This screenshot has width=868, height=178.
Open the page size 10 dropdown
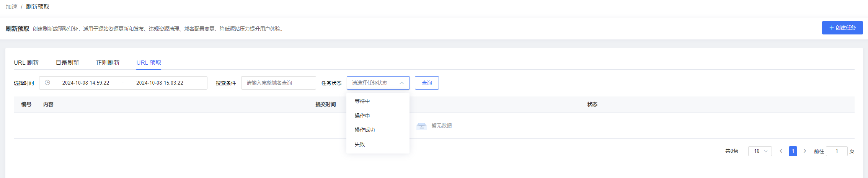(x=760, y=151)
